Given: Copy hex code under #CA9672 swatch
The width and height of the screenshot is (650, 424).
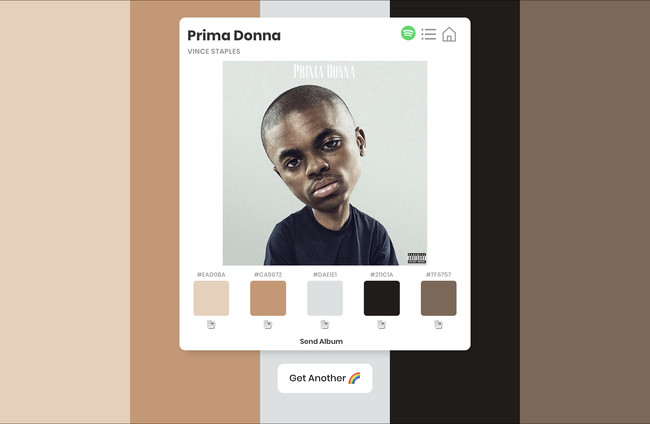Looking at the screenshot, I should pos(268,325).
